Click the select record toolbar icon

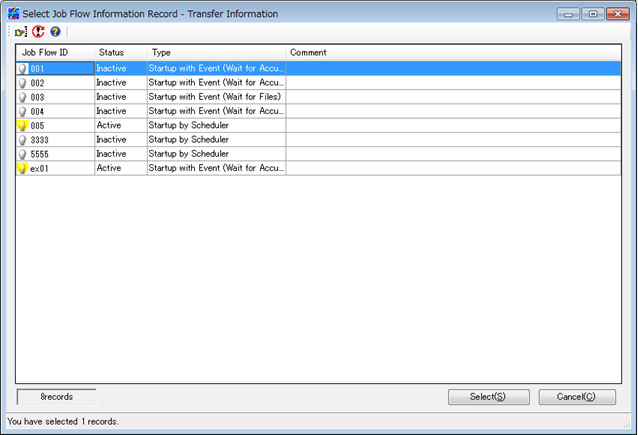[21, 32]
